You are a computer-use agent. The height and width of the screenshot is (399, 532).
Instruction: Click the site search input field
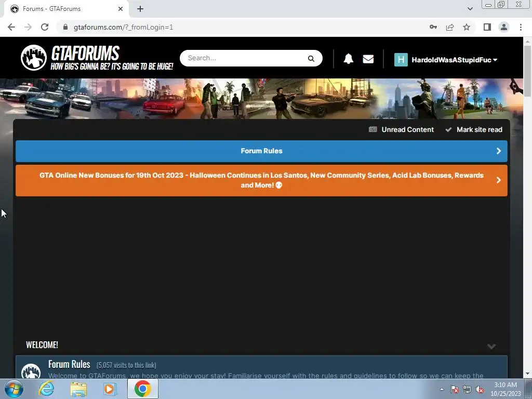tap(245, 58)
